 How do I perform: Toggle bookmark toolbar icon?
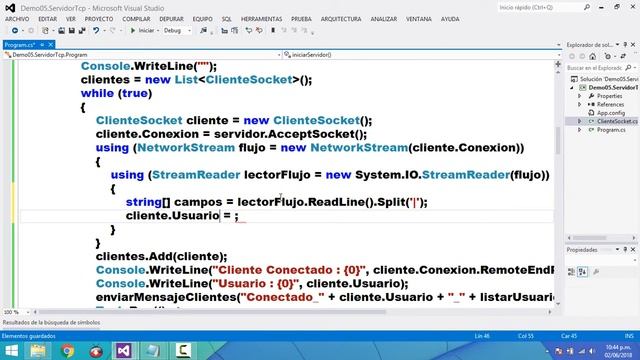point(273,31)
